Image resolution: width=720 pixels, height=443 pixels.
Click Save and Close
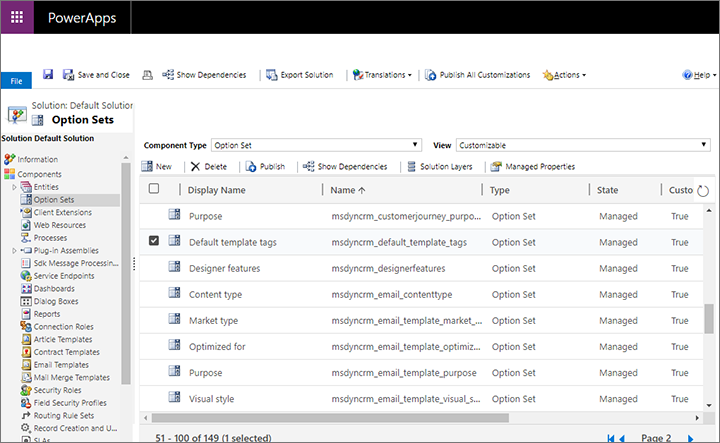click(96, 75)
